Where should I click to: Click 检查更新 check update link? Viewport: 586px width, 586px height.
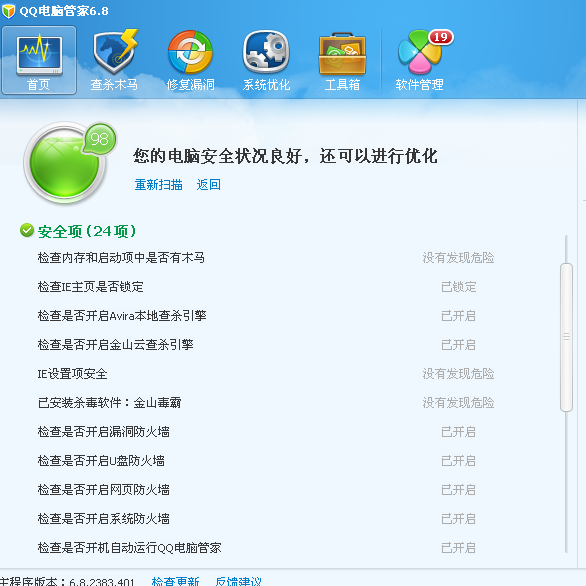click(175, 581)
